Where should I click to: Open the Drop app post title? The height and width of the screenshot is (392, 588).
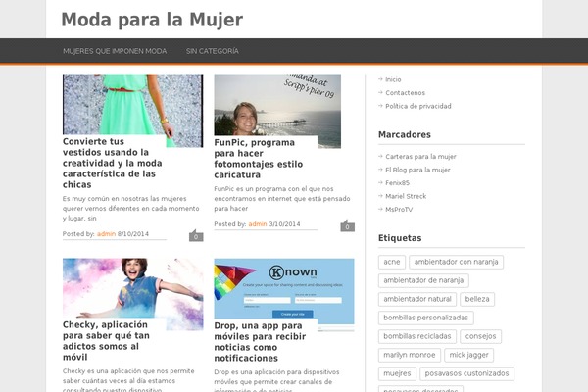[260, 342]
